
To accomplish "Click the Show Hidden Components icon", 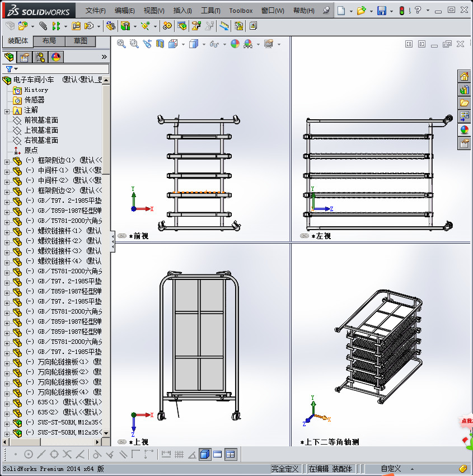I will pos(111,26).
